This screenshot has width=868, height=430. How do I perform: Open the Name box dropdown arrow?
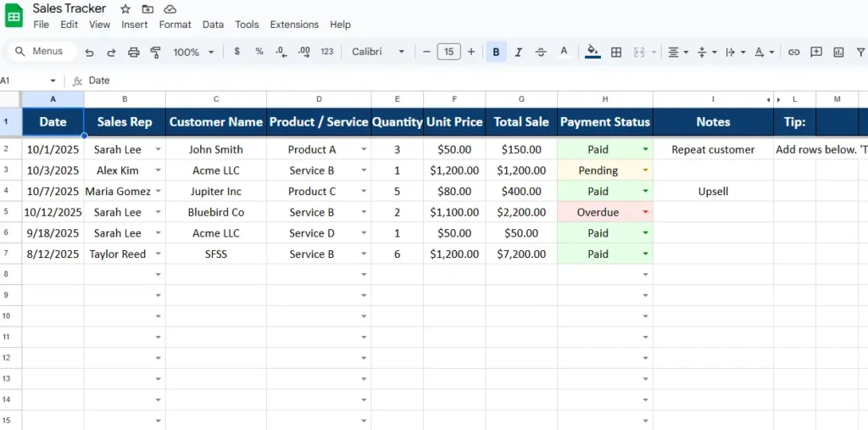click(53, 81)
